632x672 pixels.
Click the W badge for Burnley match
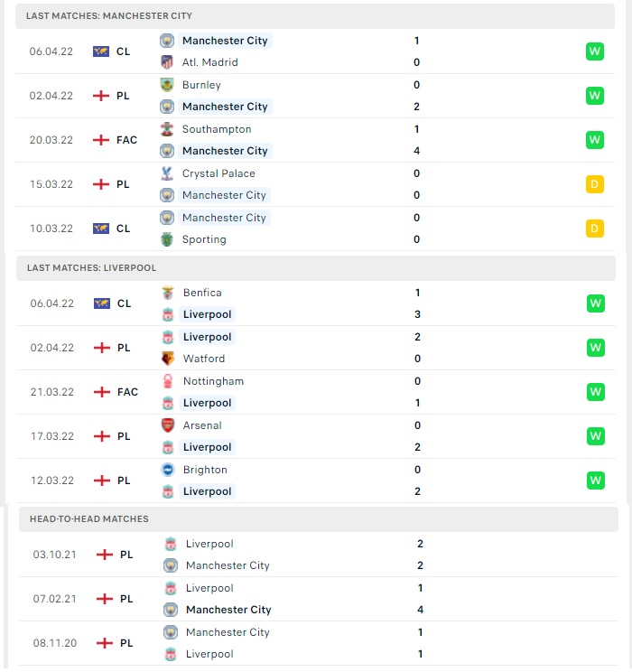(595, 96)
